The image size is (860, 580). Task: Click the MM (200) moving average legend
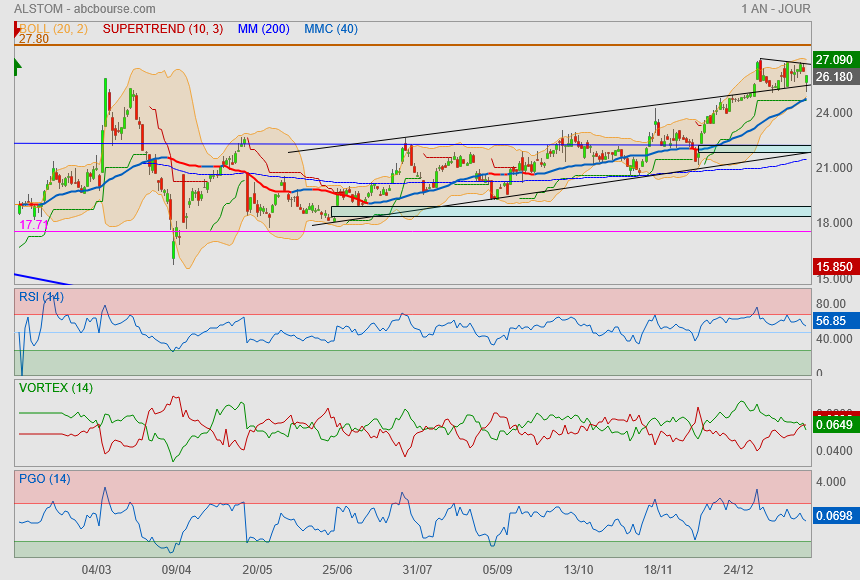[x=263, y=29]
